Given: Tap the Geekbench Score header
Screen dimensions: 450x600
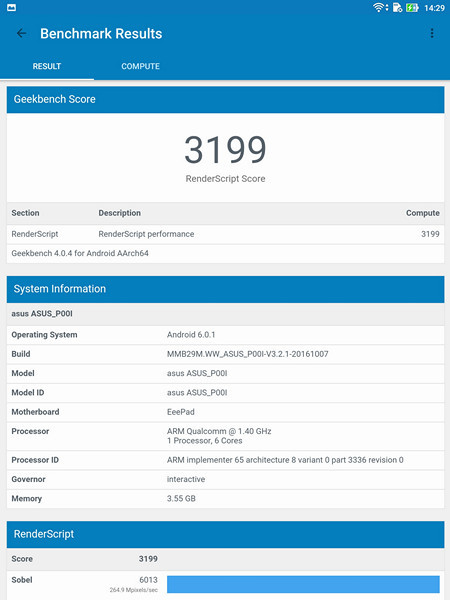Looking at the screenshot, I should (x=225, y=99).
